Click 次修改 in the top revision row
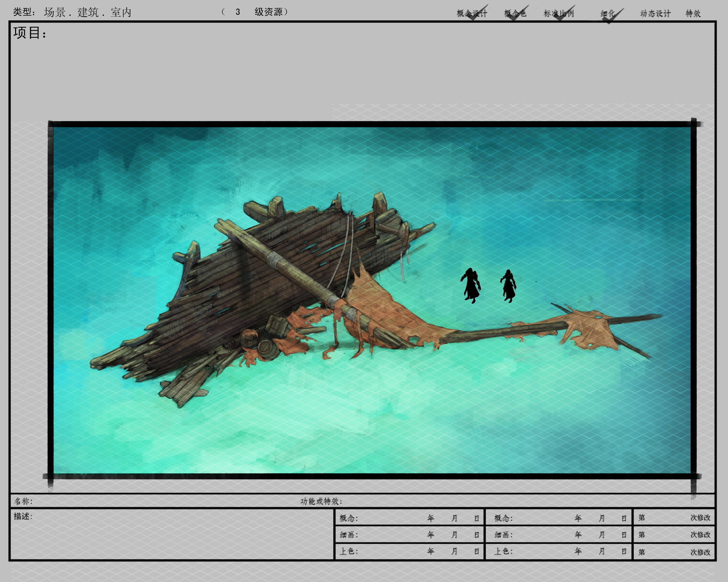The image size is (728, 582). (700, 517)
